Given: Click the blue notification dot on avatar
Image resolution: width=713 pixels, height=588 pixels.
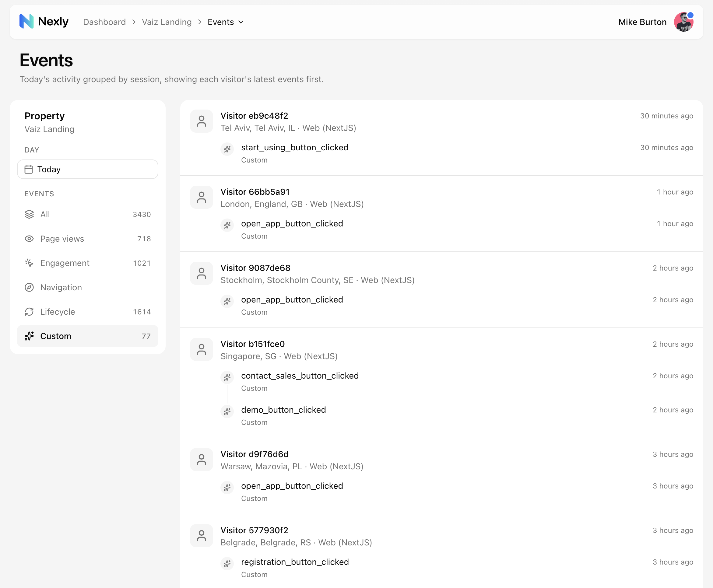Looking at the screenshot, I should point(690,15).
